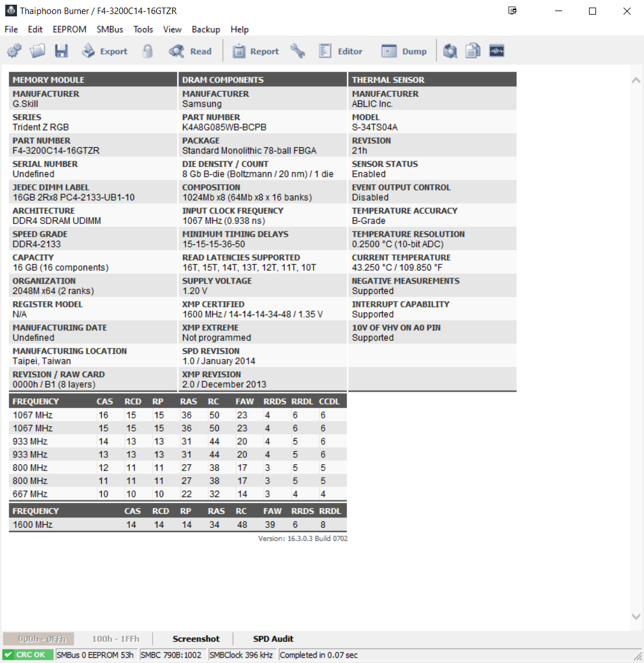Click the Samsung manufacturer value
Viewport: 644px width, 663px height.
tap(202, 104)
